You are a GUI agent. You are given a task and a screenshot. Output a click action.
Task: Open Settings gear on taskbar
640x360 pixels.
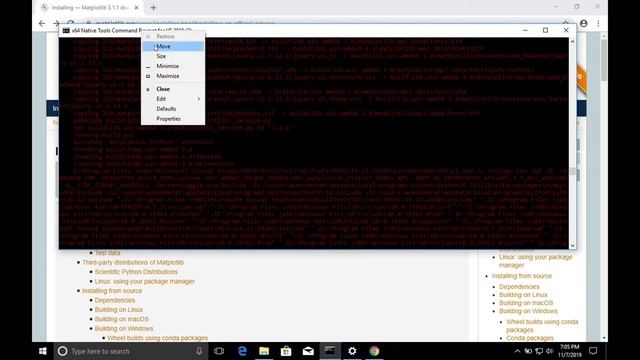tap(352, 351)
